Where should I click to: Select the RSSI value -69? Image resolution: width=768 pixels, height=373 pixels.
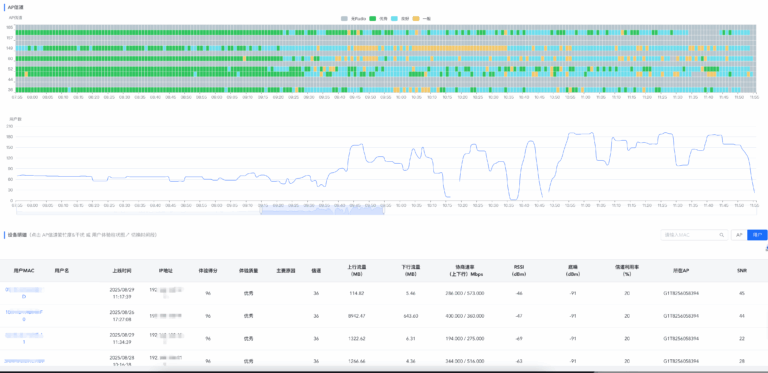[x=519, y=338]
